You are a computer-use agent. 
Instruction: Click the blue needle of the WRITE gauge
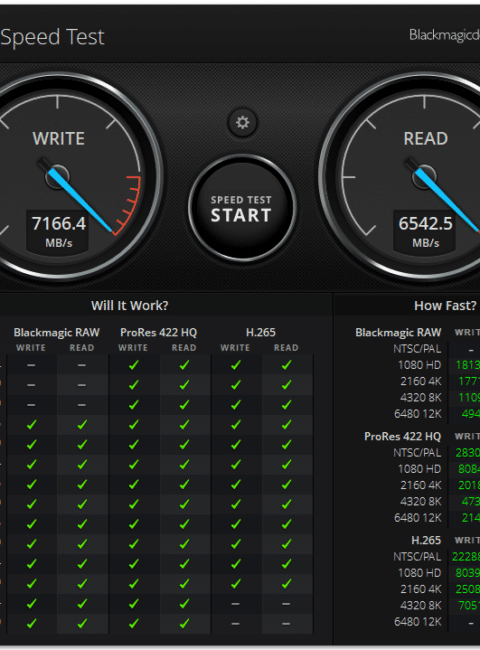pos(79,199)
